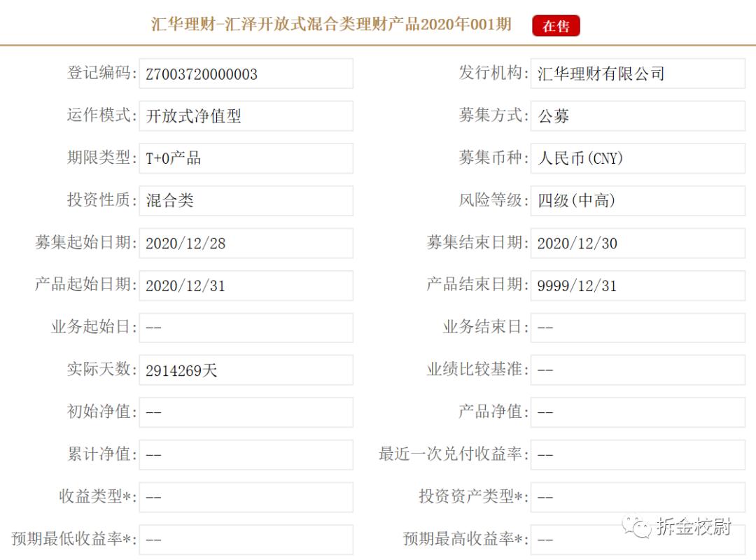
Task: Click the empty 最近一次兑付收益率 field
Action: (637, 454)
